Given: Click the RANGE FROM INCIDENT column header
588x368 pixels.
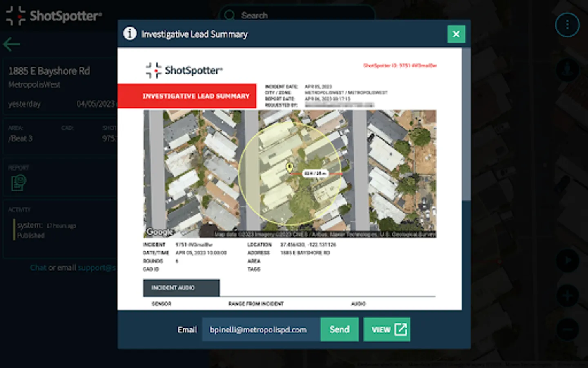Looking at the screenshot, I should [x=256, y=304].
